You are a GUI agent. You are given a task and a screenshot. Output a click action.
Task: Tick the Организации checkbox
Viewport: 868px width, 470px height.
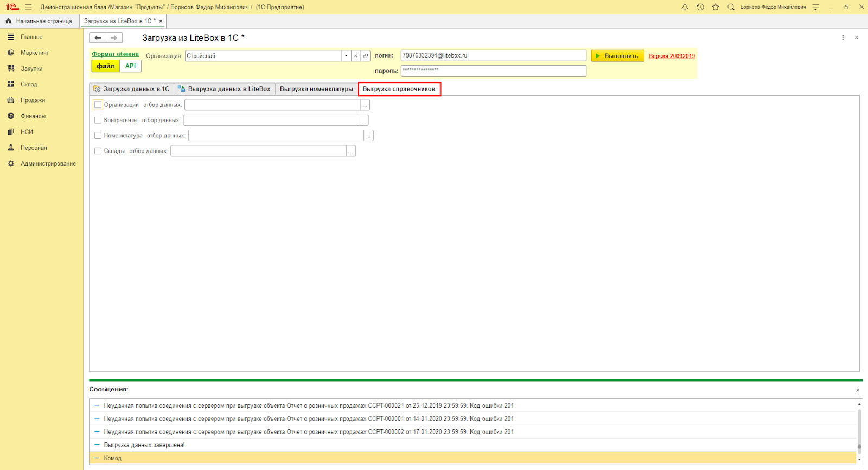coord(98,105)
